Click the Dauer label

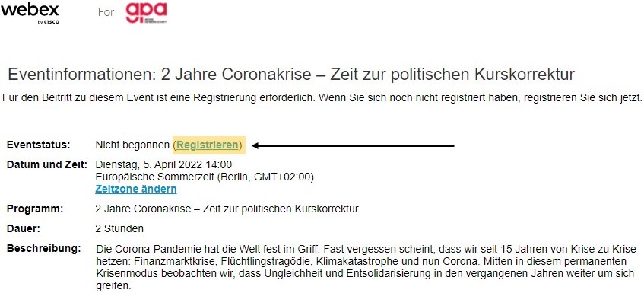click(24, 228)
